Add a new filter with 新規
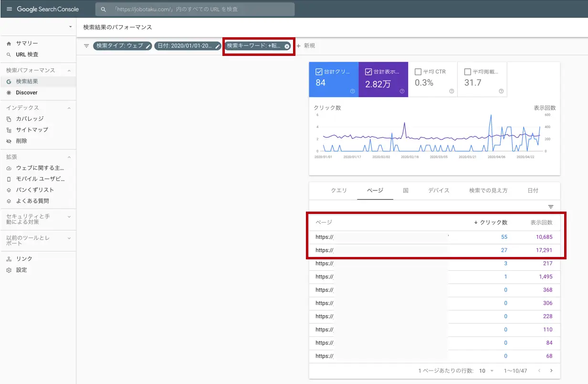Viewport: 588px width, 384px height. tap(306, 46)
